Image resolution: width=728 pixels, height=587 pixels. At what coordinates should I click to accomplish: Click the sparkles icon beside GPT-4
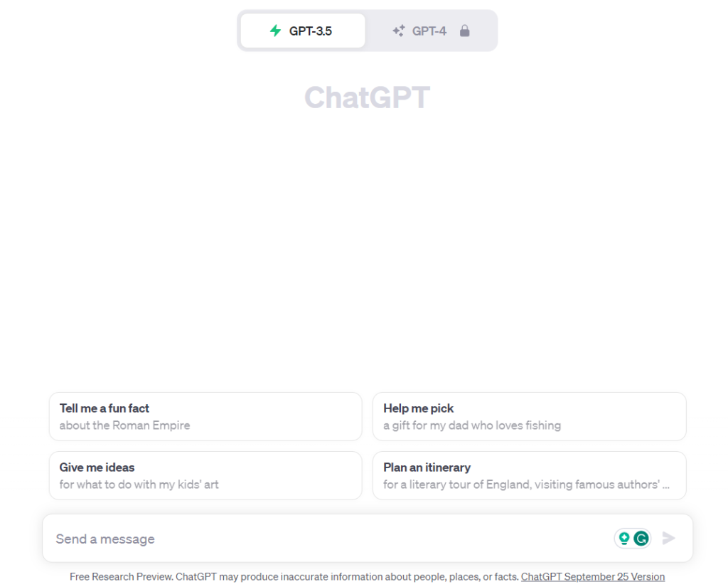point(399,30)
